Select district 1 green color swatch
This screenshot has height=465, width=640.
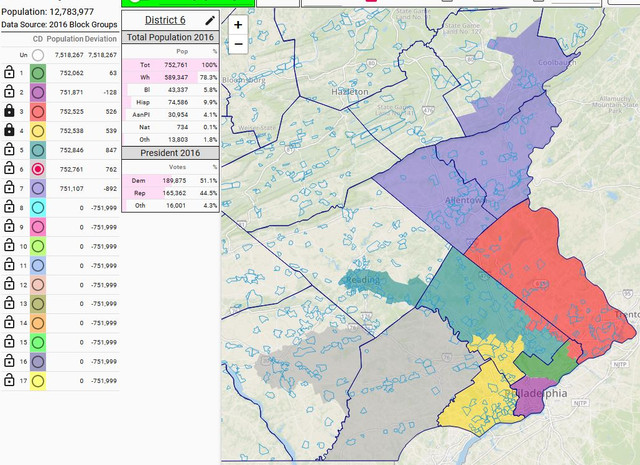tap(38, 73)
